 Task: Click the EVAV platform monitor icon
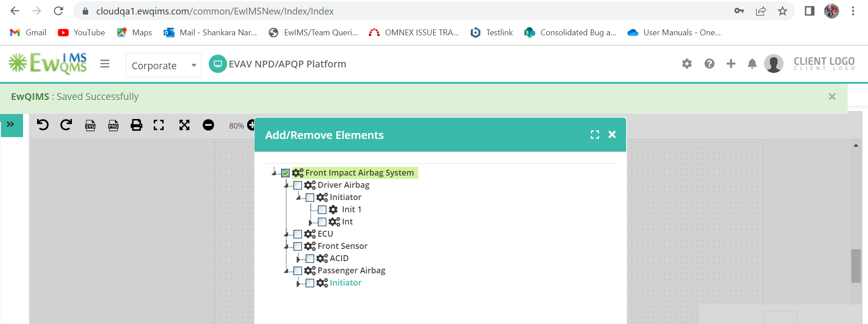(x=217, y=64)
